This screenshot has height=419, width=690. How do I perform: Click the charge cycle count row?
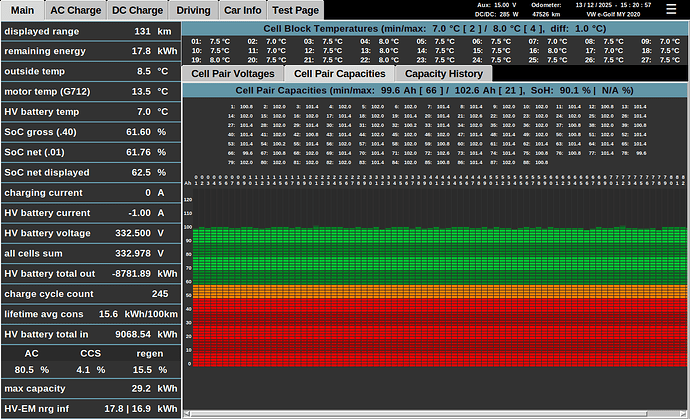90,294
